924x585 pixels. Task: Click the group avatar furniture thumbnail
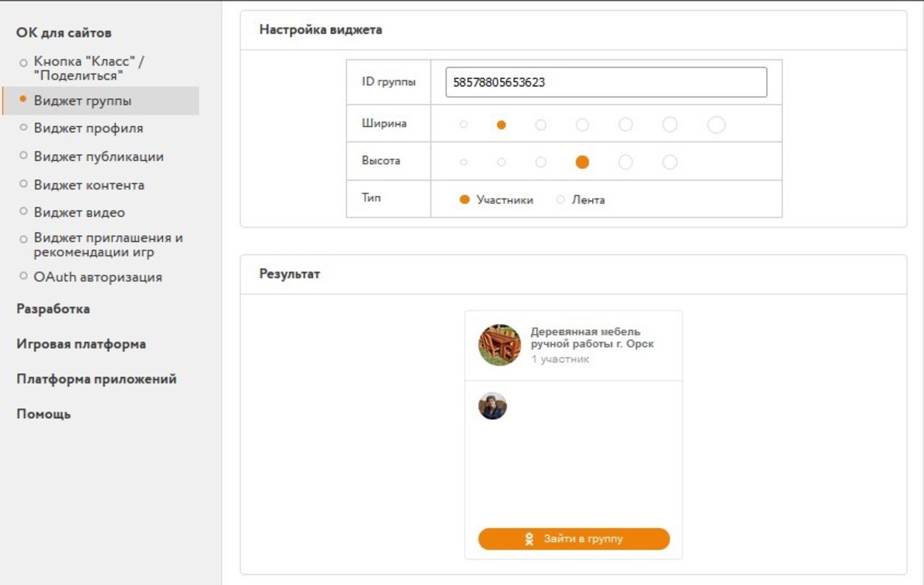(499, 345)
